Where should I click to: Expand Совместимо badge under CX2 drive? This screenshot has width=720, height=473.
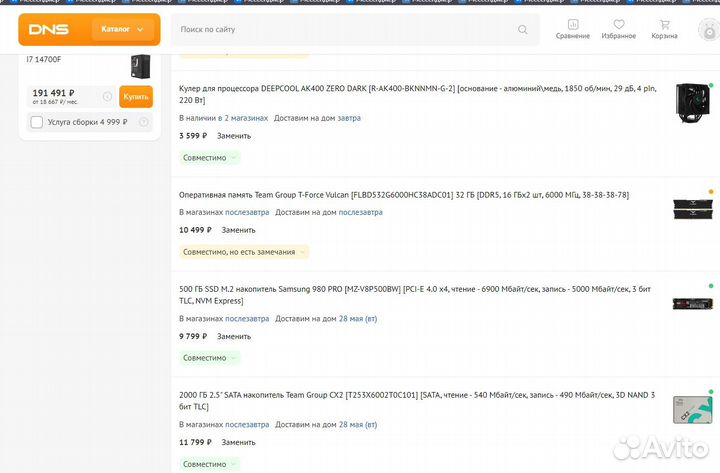209,464
